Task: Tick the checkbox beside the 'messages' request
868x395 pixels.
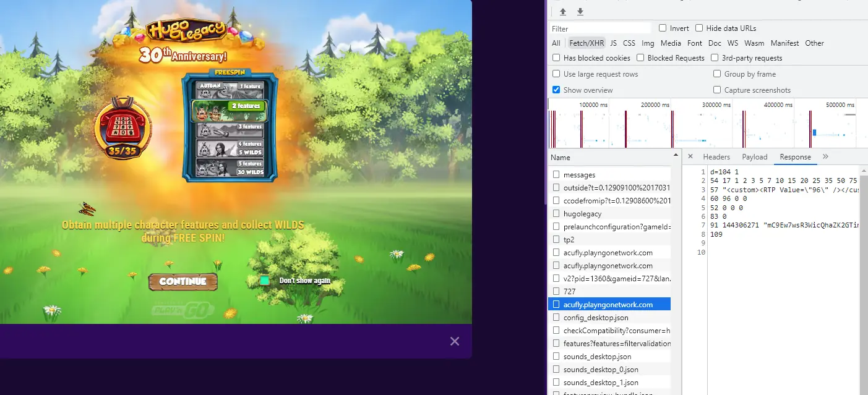Action: 556,175
